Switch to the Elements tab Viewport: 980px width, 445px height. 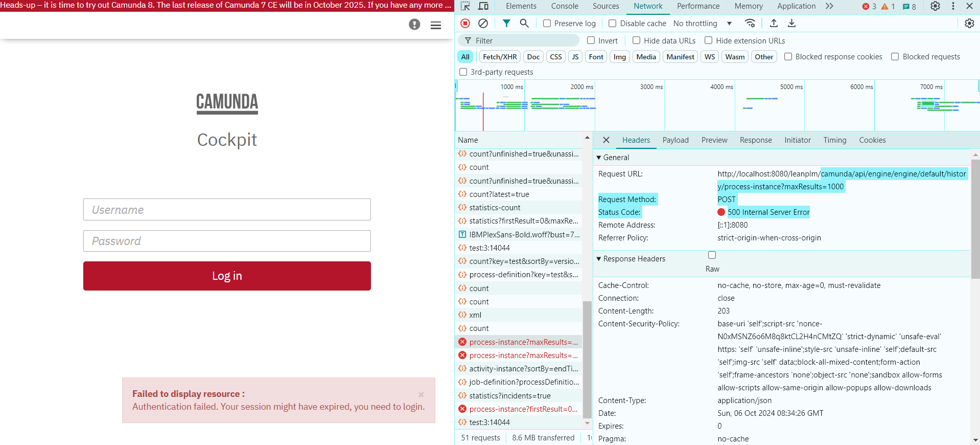pyautogui.click(x=521, y=6)
